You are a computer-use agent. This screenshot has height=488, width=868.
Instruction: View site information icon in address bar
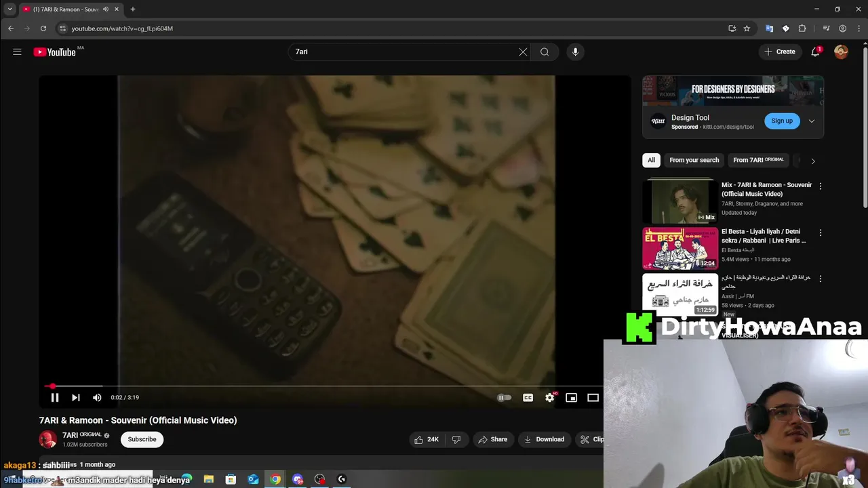pos(62,28)
